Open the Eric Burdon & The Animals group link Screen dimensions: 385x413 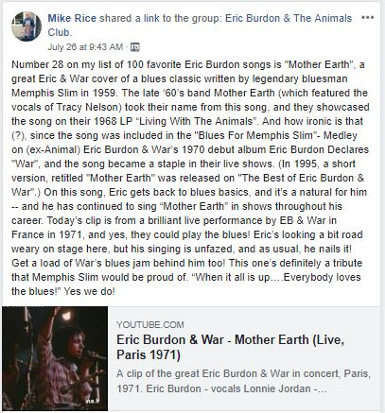288,18
